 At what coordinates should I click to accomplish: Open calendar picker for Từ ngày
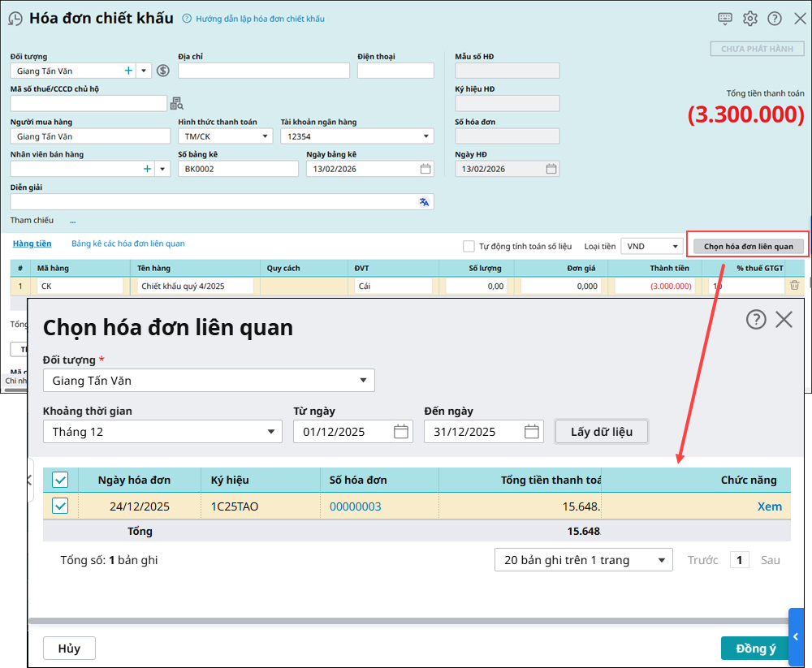pos(400,432)
